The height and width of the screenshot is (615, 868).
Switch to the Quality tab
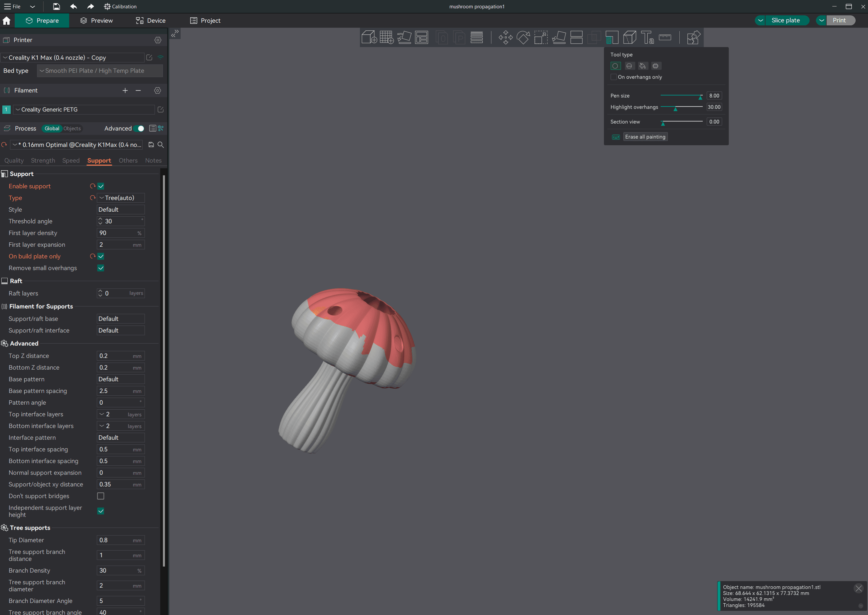coord(14,160)
